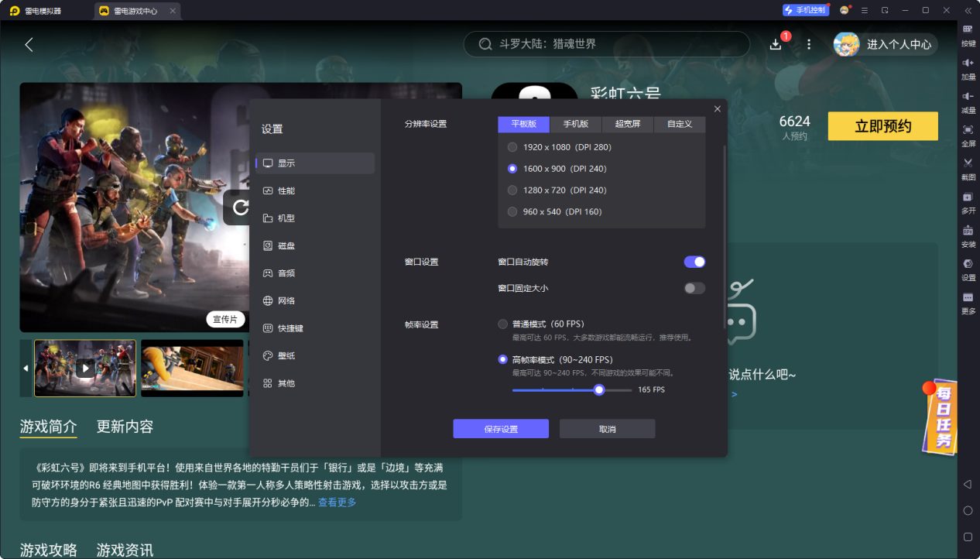Open the 壁纸 settings category
This screenshot has height=559, width=980.
[x=315, y=355]
